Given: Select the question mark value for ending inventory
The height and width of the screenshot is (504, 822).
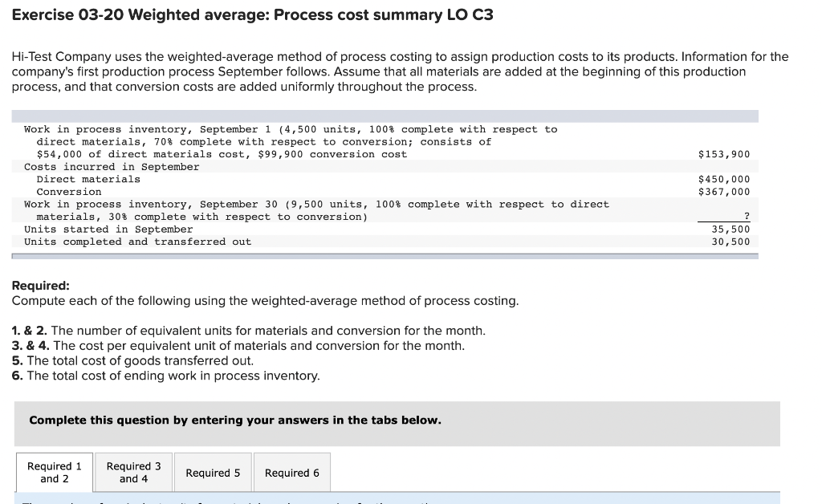Looking at the screenshot, I should (x=747, y=216).
